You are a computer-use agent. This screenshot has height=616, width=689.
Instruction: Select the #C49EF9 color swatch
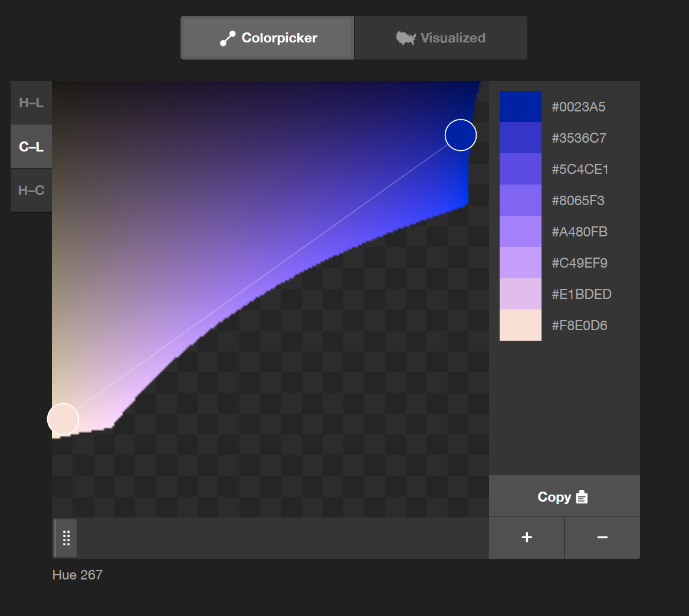520,263
